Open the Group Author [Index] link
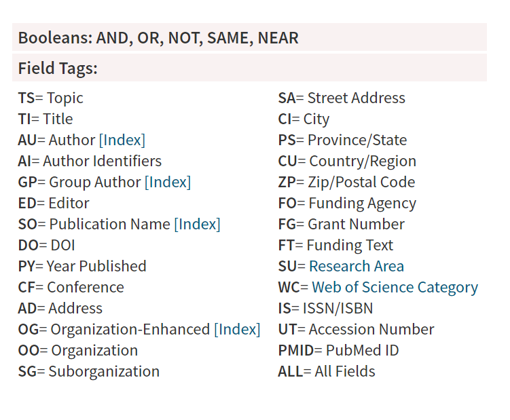Viewport: 510px width, 420px height. [x=168, y=182]
